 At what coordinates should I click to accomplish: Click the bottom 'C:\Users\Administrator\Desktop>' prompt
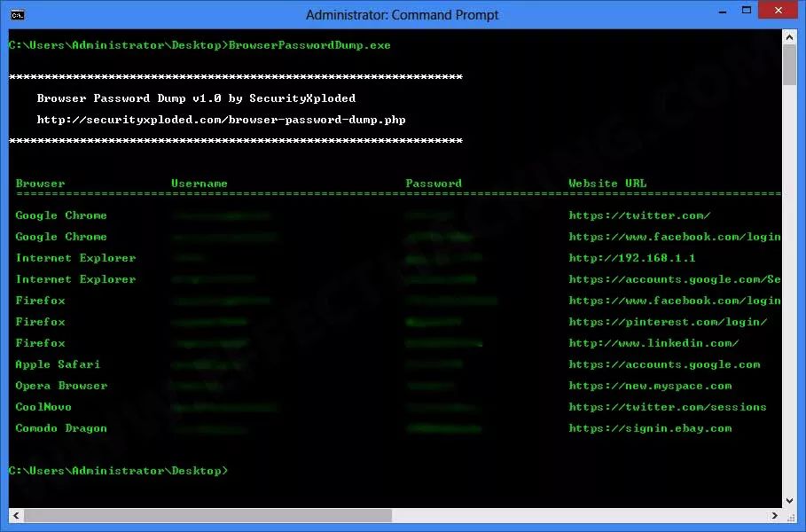[x=118, y=471]
